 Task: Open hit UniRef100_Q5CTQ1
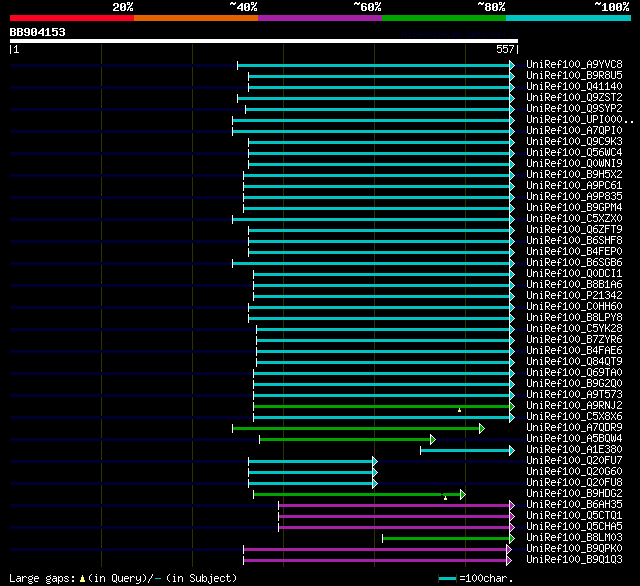[x=574, y=516]
